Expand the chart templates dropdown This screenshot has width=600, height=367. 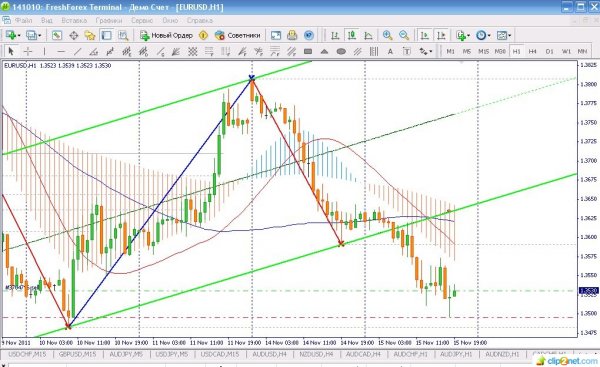[504, 36]
